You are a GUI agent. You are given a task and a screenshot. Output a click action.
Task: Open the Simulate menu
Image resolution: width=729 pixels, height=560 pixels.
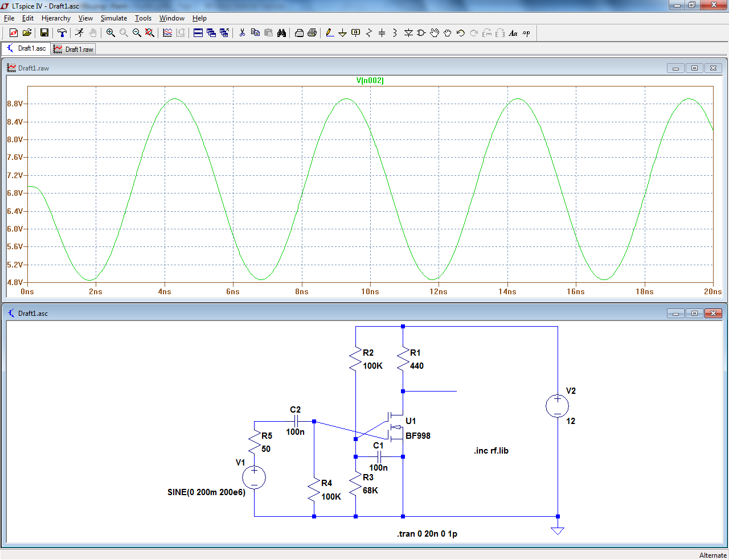113,18
